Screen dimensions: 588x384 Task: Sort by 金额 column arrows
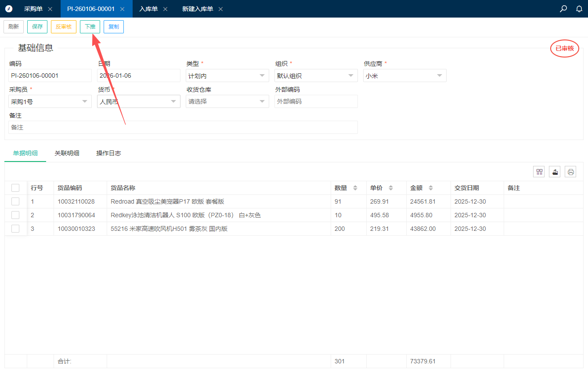coord(431,188)
